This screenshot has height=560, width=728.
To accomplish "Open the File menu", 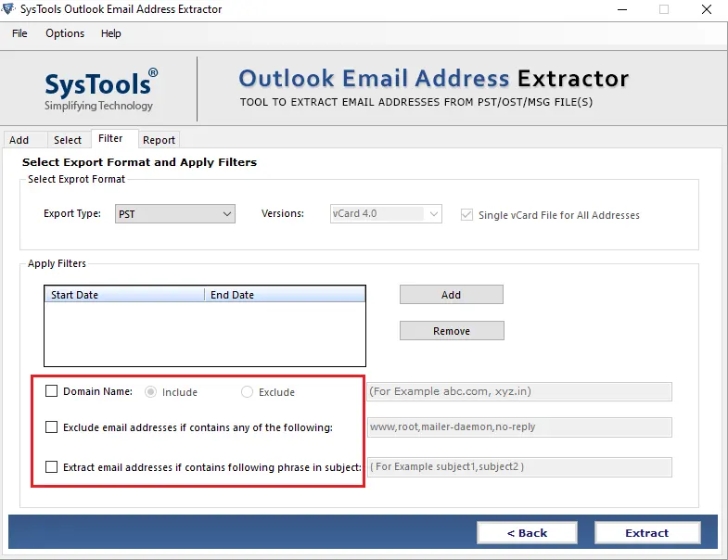I will click(19, 33).
